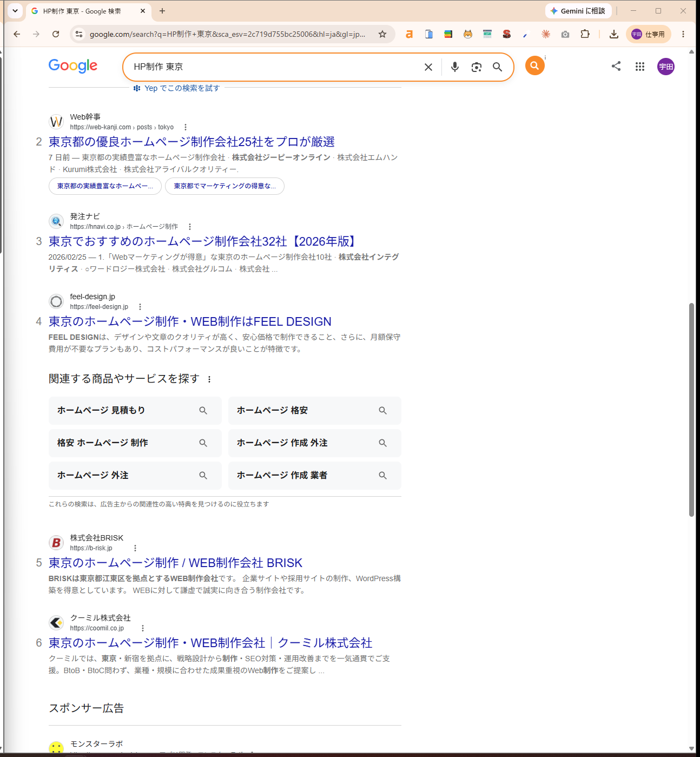Open the Extensions puzzle-piece menu
Screen dimensions: 700x757
click(x=585, y=34)
